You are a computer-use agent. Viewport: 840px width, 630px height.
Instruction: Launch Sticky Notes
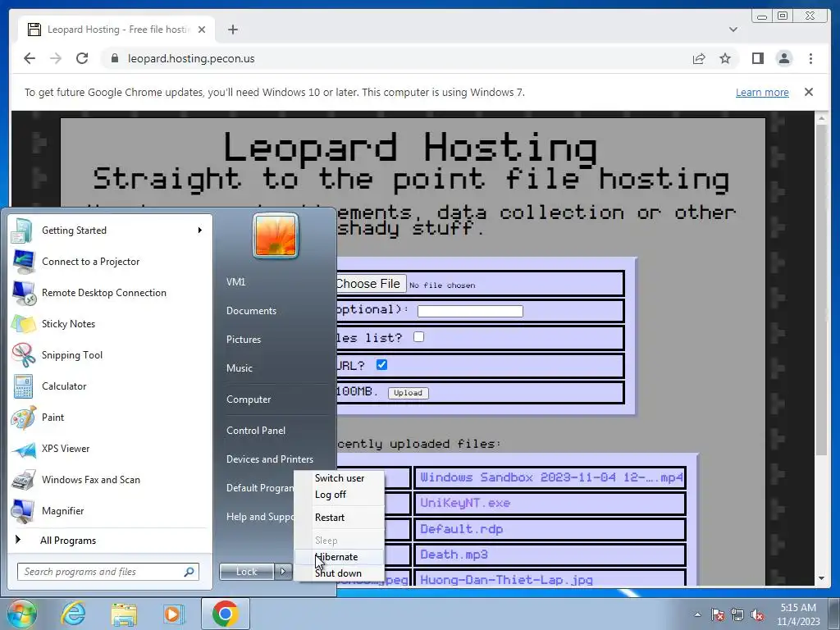point(110,323)
